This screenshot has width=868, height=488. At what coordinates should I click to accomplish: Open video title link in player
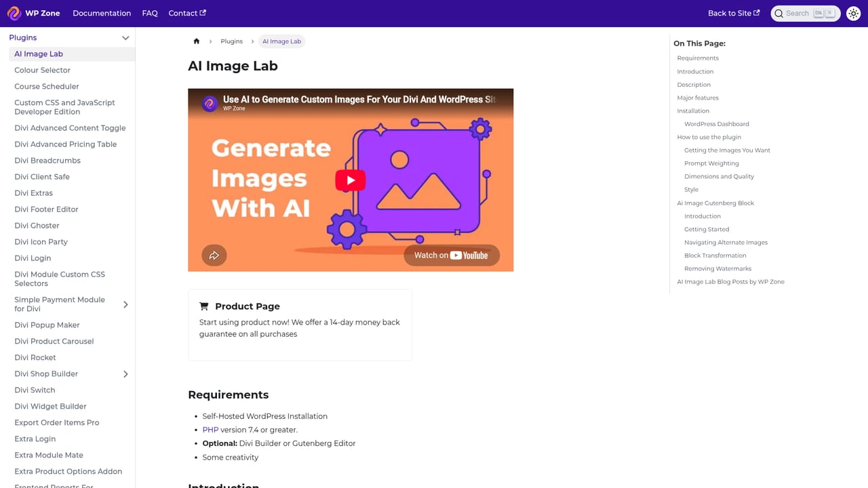coord(359,99)
